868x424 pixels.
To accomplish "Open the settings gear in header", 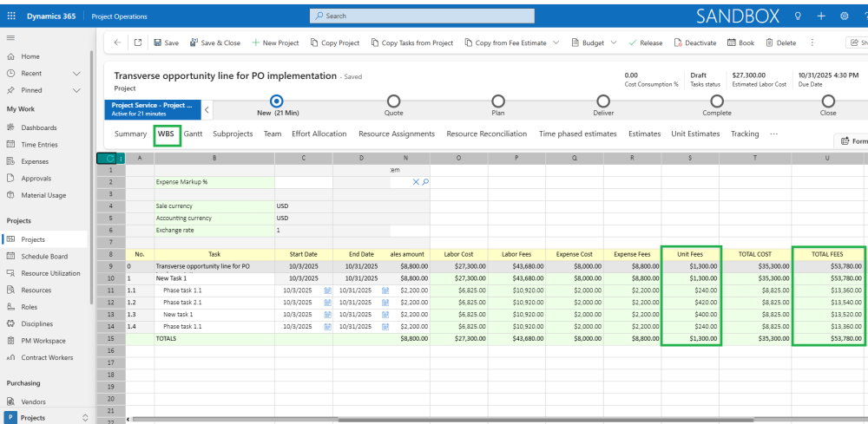I will (844, 16).
